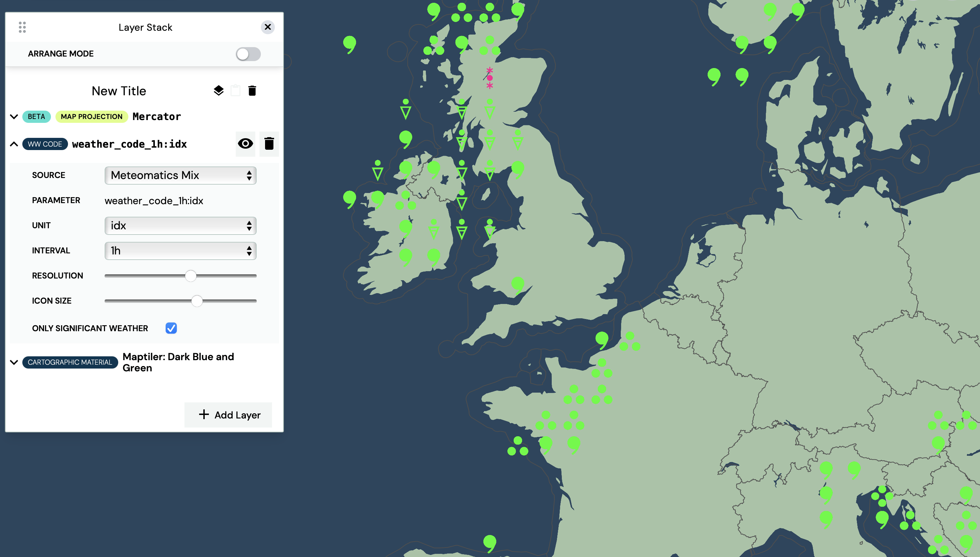Screen dimensions: 980x557
Task: Click the New Title text
Action: pyautogui.click(x=119, y=91)
